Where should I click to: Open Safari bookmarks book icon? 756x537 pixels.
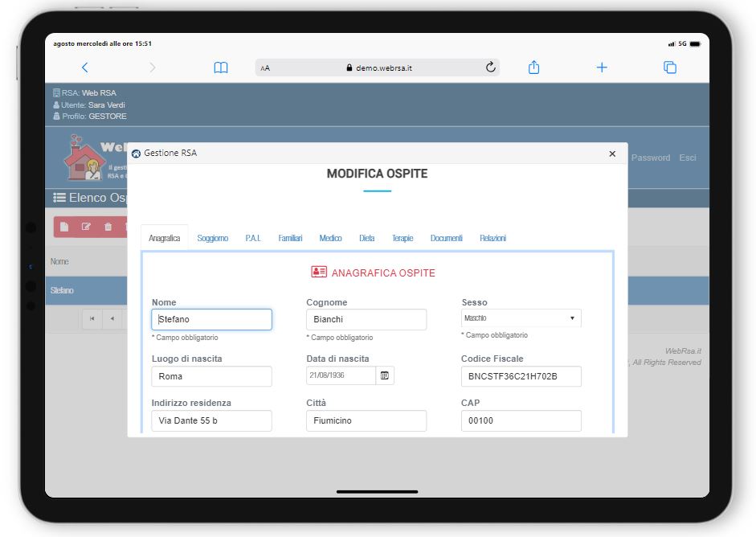click(x=220, y=68)
